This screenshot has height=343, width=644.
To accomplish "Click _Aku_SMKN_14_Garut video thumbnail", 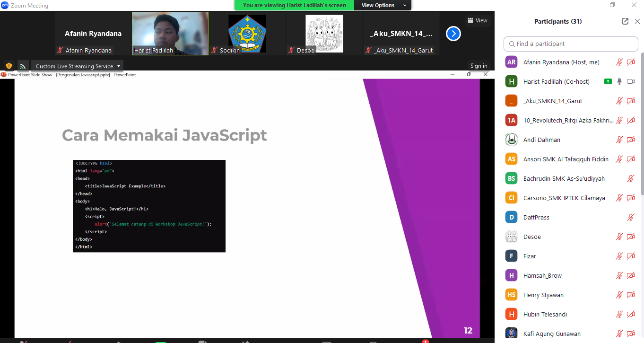I will coord(401,34).
